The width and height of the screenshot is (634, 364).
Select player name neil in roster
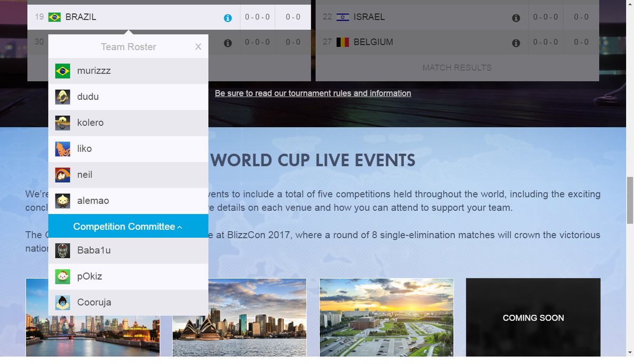click(85, 175)
